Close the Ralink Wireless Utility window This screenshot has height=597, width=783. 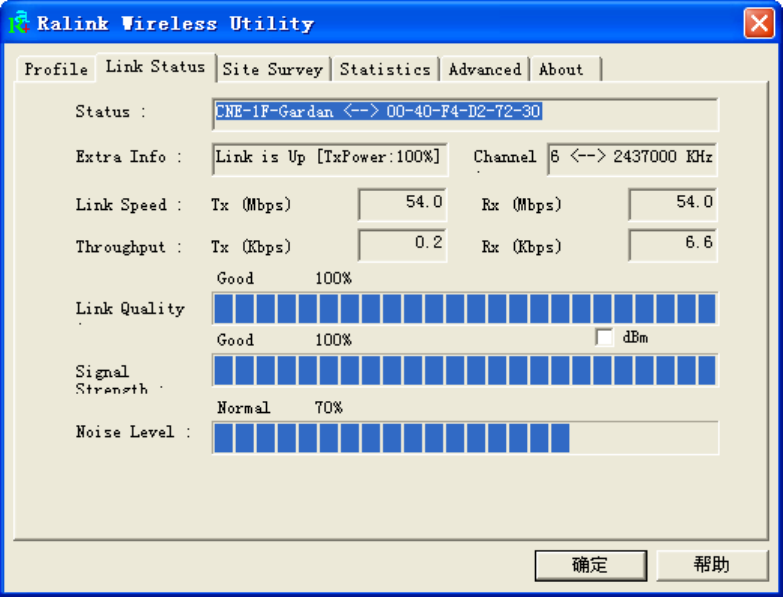click(759, 23)
